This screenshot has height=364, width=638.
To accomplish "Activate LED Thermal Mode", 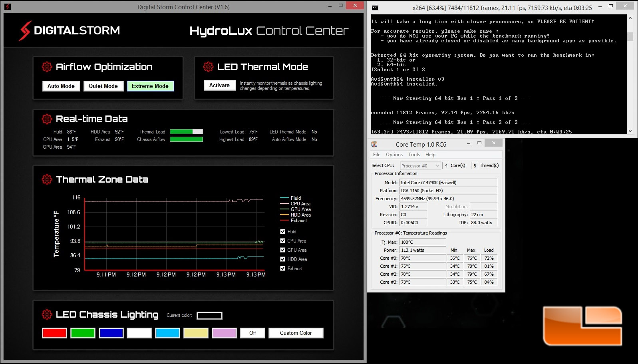I will (x=219, y=85).
